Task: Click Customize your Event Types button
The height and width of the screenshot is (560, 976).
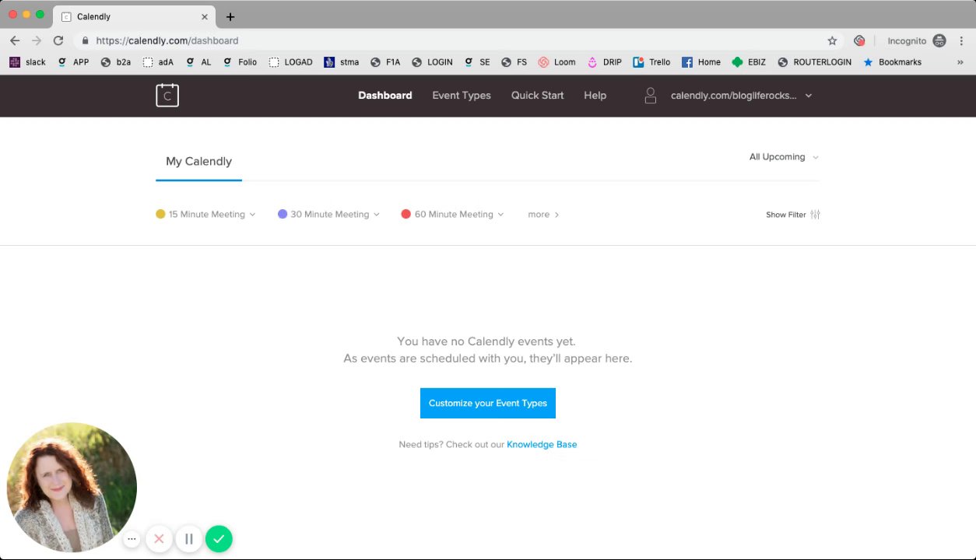Action: coord(488,403)
